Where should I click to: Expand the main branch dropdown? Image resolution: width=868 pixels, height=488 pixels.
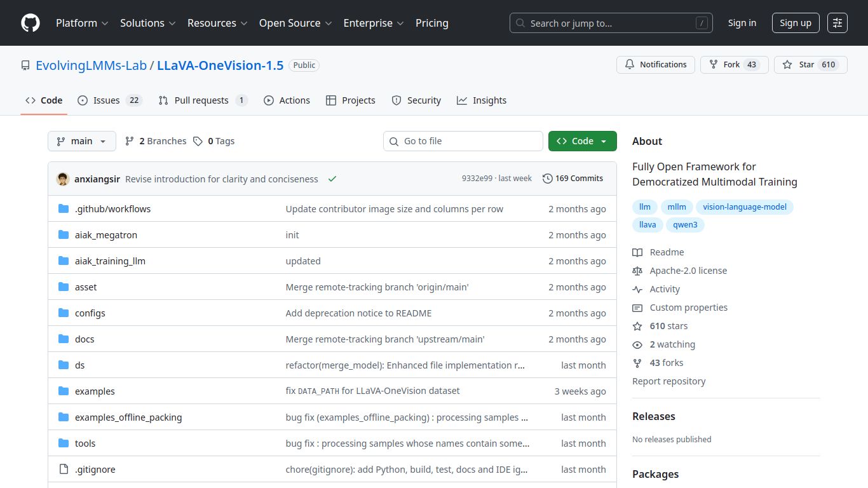82,141
